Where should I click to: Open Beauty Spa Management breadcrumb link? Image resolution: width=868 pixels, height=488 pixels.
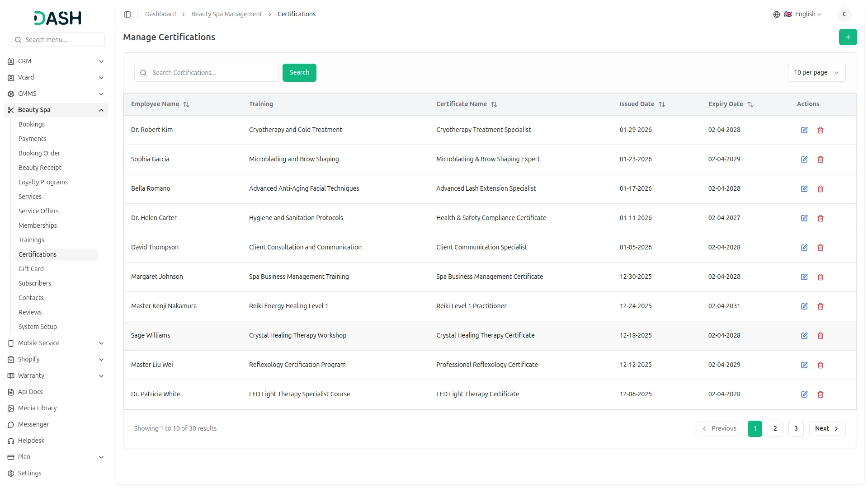coord(226,14)
